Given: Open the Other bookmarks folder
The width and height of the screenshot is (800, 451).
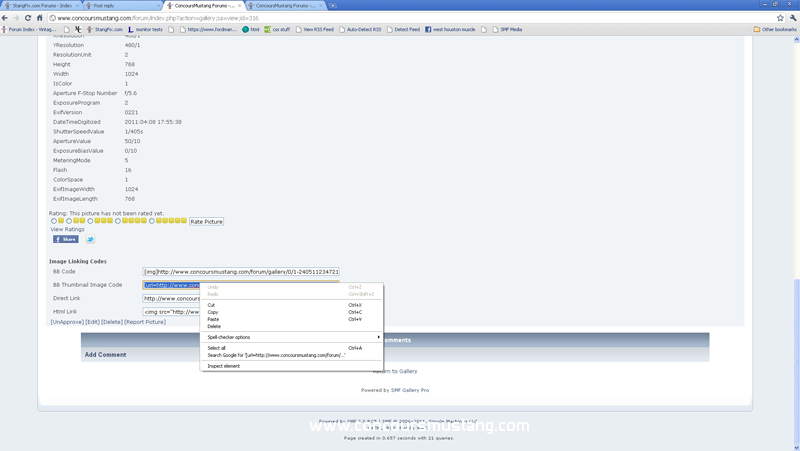Looking at the screenshot, I should tap(775, 30).
